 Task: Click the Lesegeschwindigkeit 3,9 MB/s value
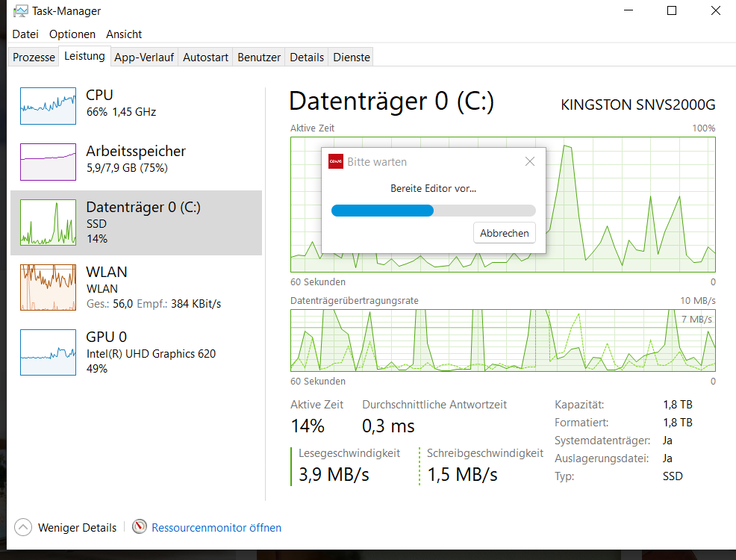pos(334,475)
